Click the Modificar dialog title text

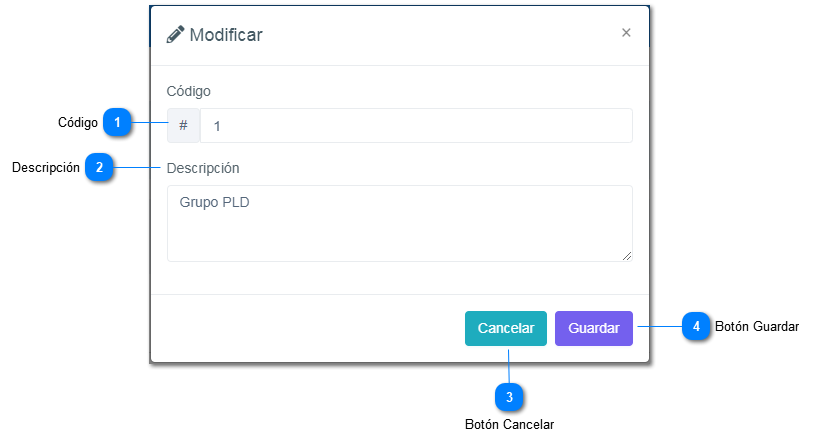tap(226, 35)
